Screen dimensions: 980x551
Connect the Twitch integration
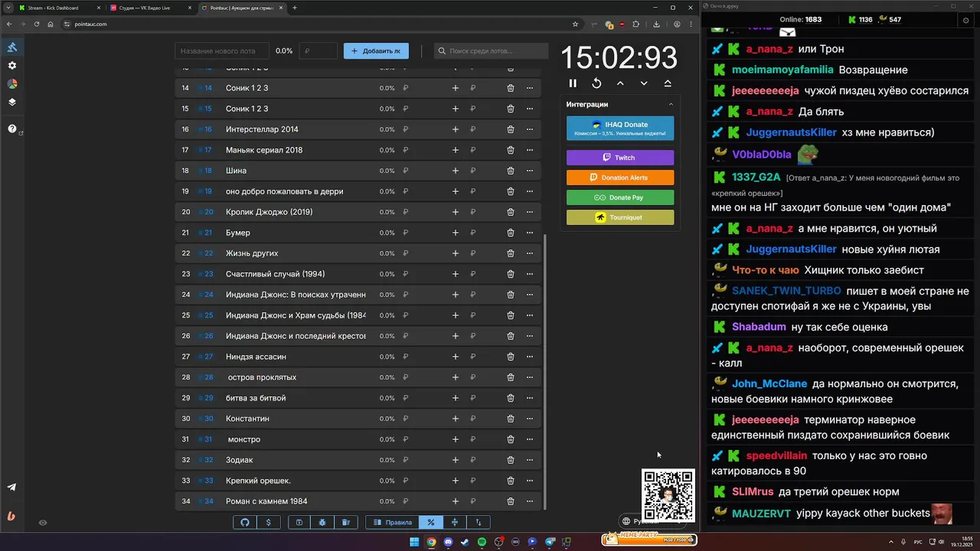click(620, 158)
